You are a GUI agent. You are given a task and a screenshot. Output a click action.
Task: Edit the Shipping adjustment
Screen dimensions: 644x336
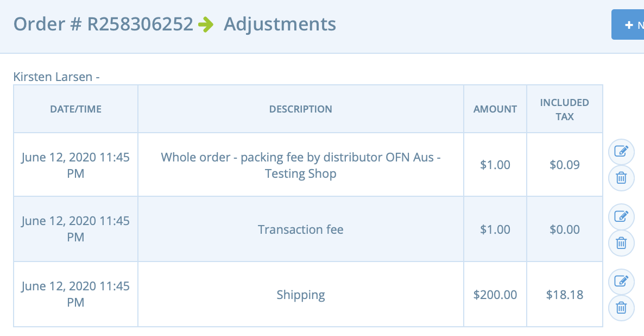tap(621, 281)
